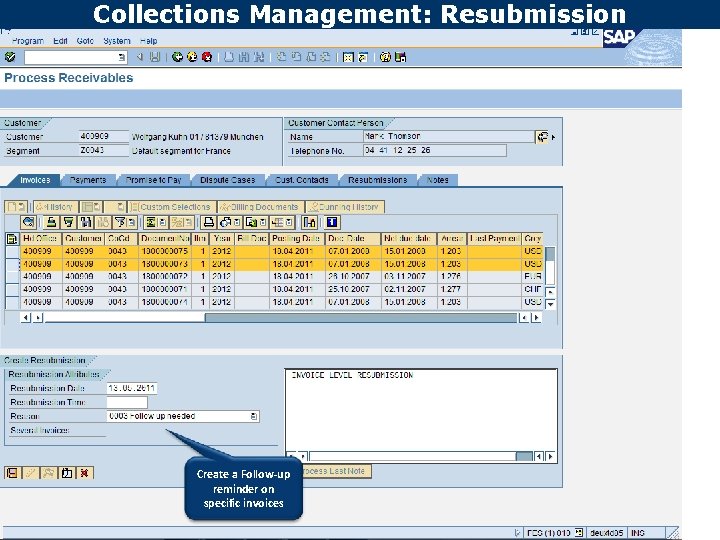Click the Resubmission Date field
The width and height of the screenshot is (720, 540).
(132, 388)
